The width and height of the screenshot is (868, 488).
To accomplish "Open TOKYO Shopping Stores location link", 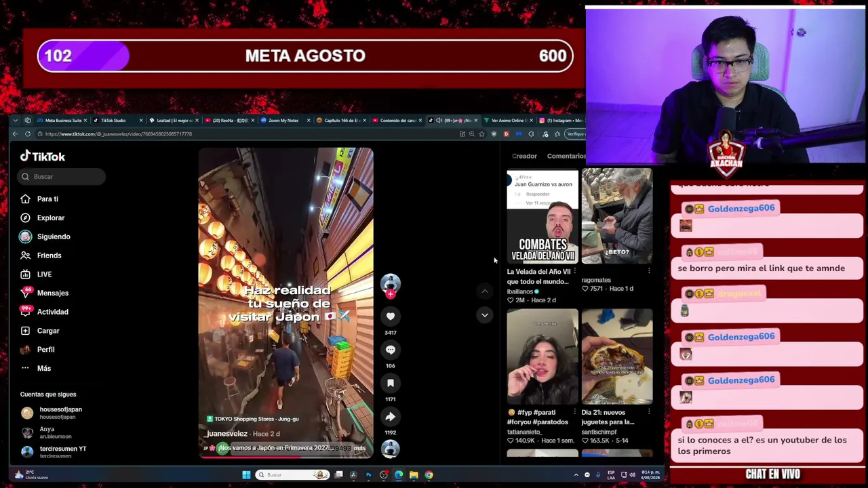I will click(252, 419).
